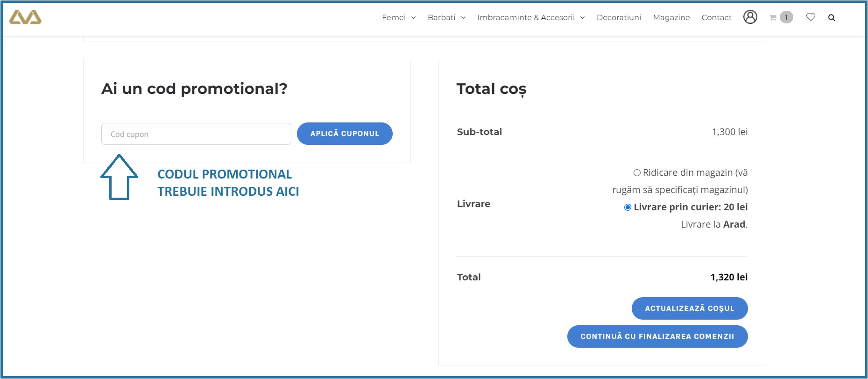Select Livrare prin curier radio option
The width and height of the screenshot is (868, 379).
click(x=628, y=207)
